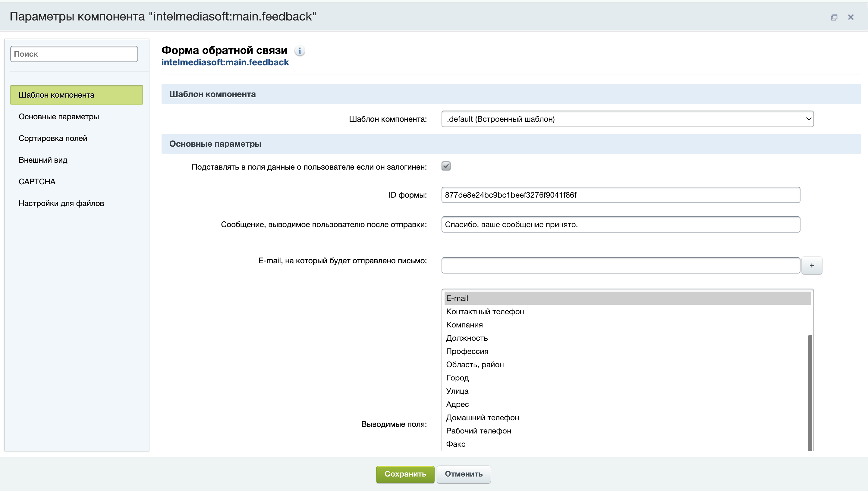Click the intelmediasoft:main.feedback link
Image resolution: width=868 pixels, height=491 pixels.
click(x=225, y=62)
